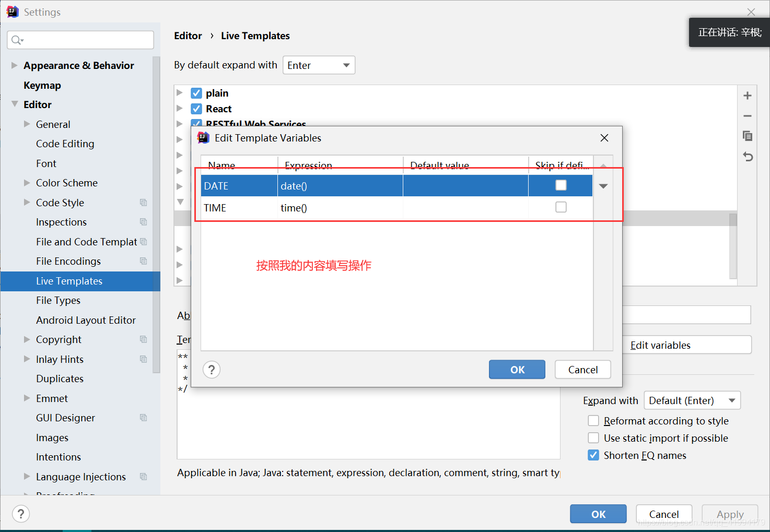Open Duplicates settings page
The width and height of the screenshot is (770, 532).
tap(60, 379)
